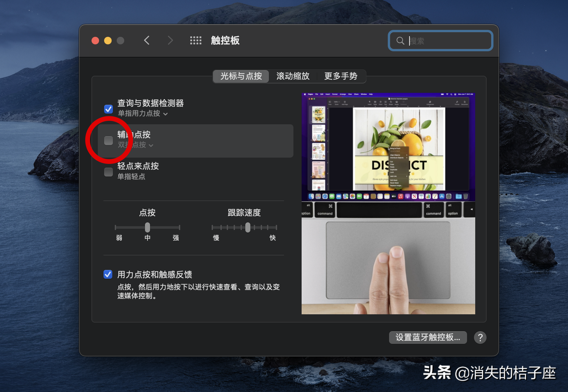This screenshot has width=568, height=392.
Task: Click the 单指轻点 description text
Action: click(131, 176)
